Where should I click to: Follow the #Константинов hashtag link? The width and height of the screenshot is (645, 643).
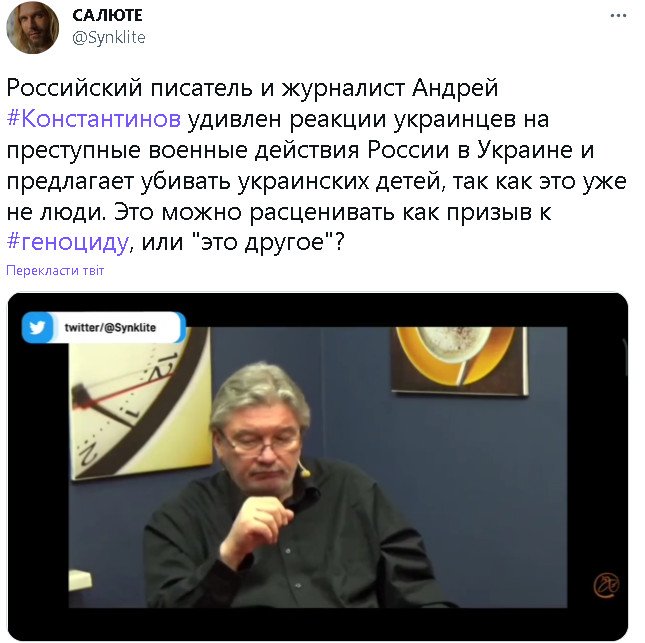coord(94,119)
